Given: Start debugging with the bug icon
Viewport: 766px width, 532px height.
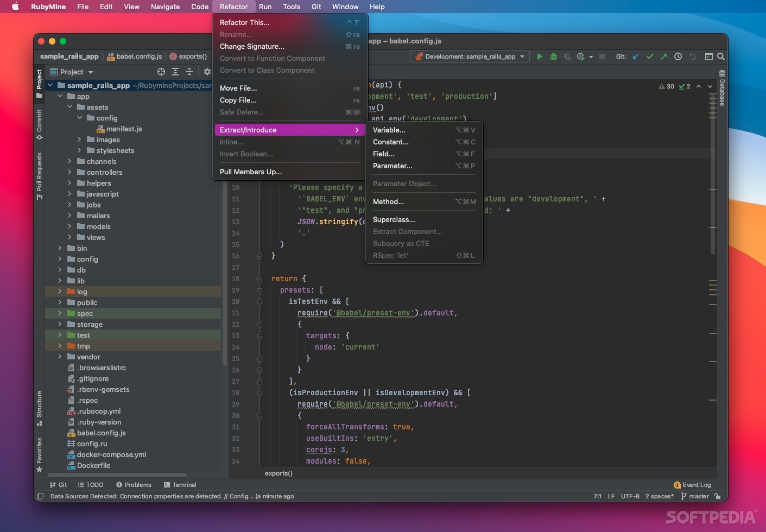Looking at the screenshot, I should (x=553, y=56).
